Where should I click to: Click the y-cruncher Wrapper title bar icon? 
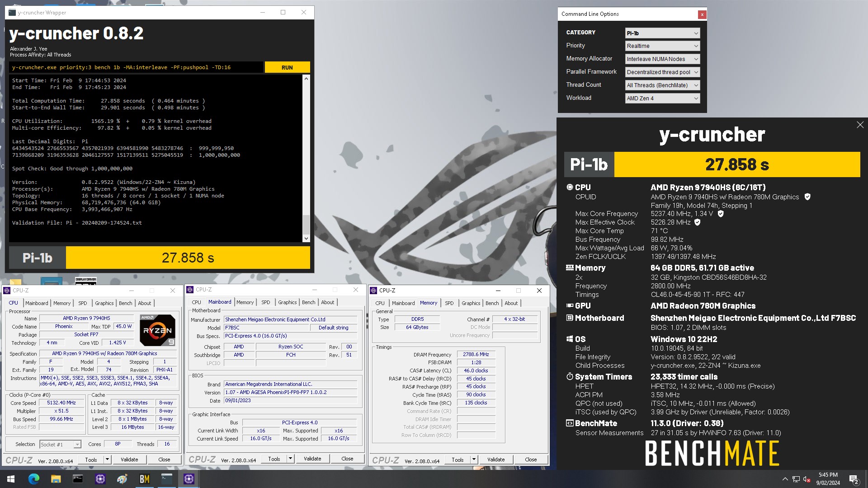pyautogui.click(x=12, y=13)
